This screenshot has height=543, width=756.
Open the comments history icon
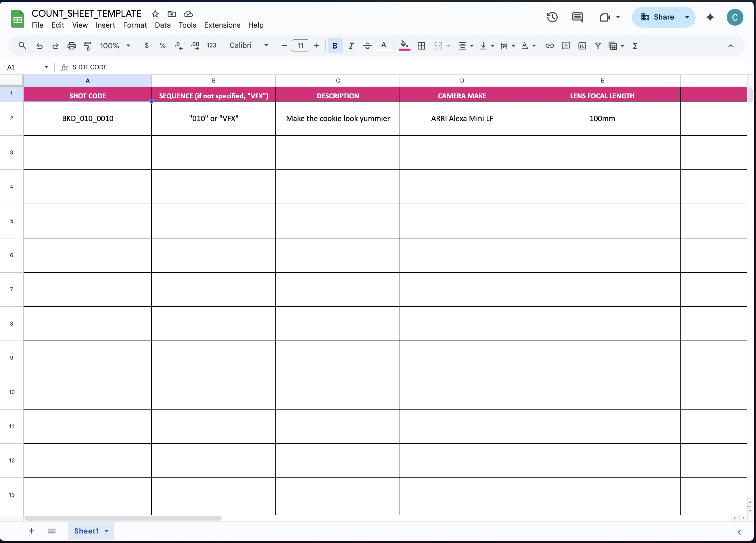click(577, 17)
